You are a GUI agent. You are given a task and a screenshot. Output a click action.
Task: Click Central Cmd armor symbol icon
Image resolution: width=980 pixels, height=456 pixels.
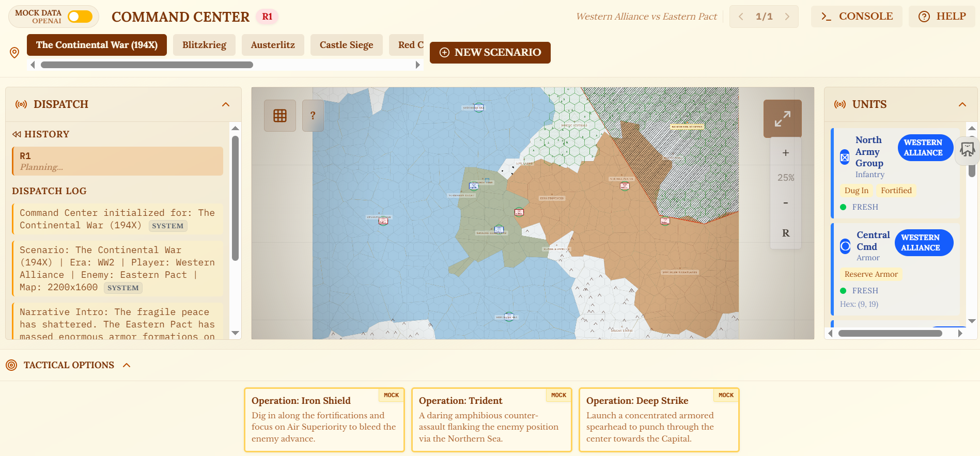click(x=845, y=246)
